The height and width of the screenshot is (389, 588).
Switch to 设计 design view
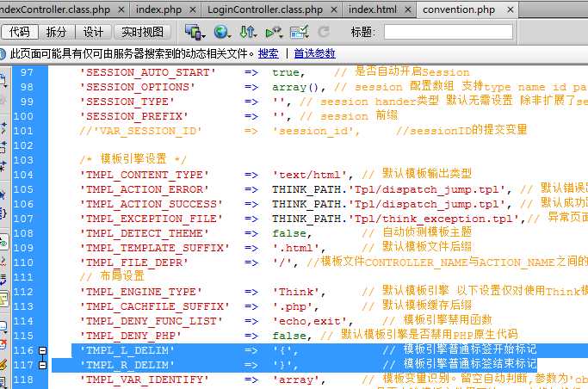93,32
